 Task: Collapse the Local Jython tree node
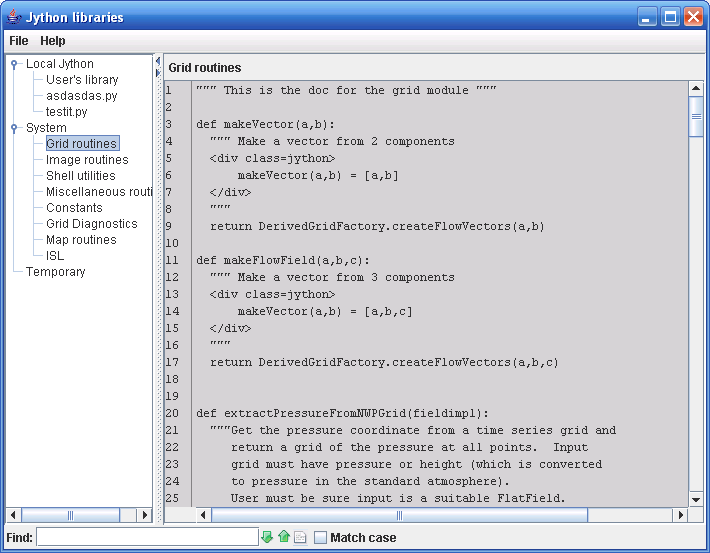(x=14, y=65)
